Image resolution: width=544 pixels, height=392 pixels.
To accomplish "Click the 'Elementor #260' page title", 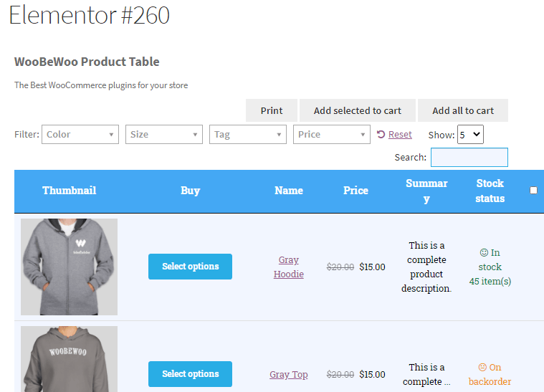I will coord(89,15).
